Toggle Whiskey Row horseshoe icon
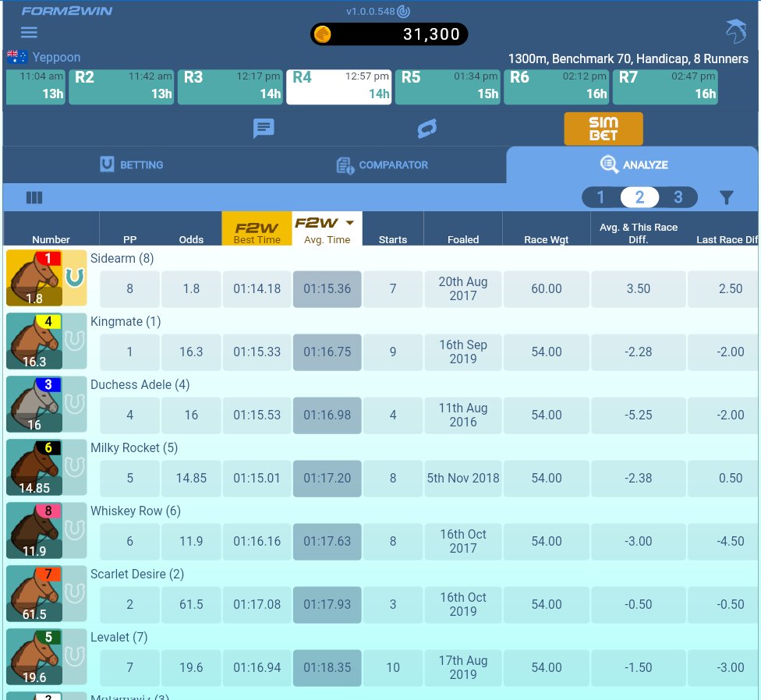The height and width of the screenshot is (700, 761). click(75, 530)
